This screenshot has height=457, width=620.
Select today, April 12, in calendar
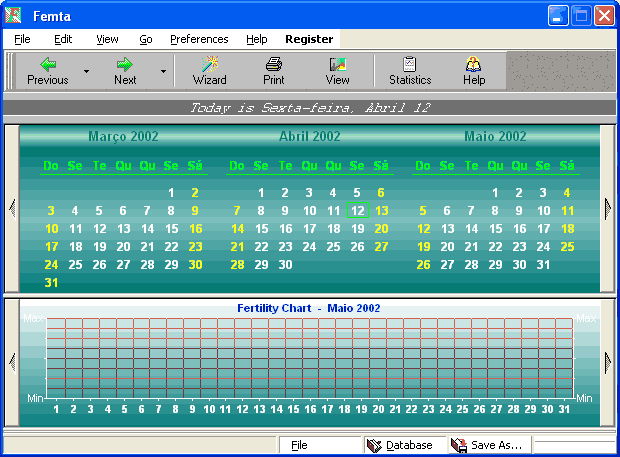(358, 210)
